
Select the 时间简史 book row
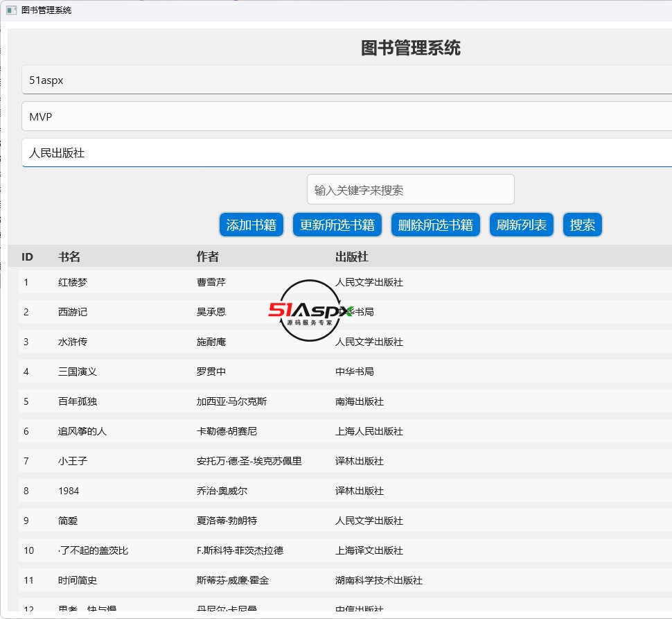[x=78, y=580]
